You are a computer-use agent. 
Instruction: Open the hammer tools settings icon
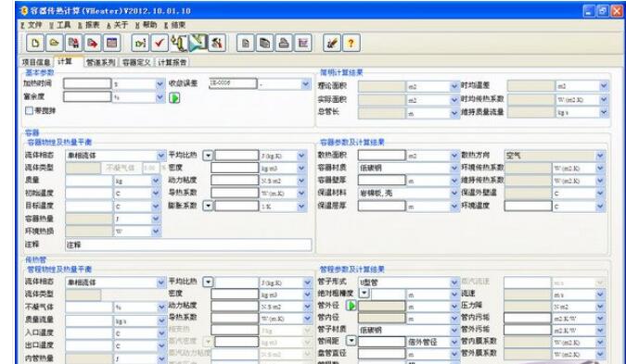[217, 43]
